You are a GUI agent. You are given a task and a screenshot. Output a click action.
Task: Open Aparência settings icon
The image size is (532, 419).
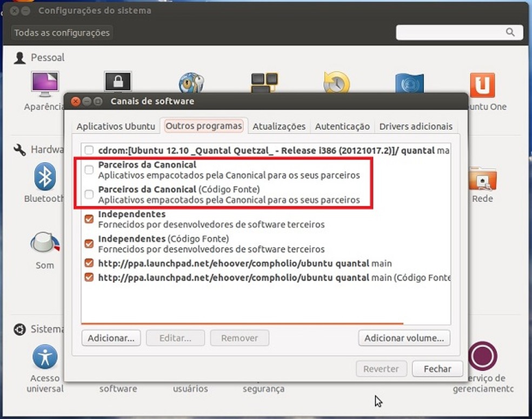[45, 84]
